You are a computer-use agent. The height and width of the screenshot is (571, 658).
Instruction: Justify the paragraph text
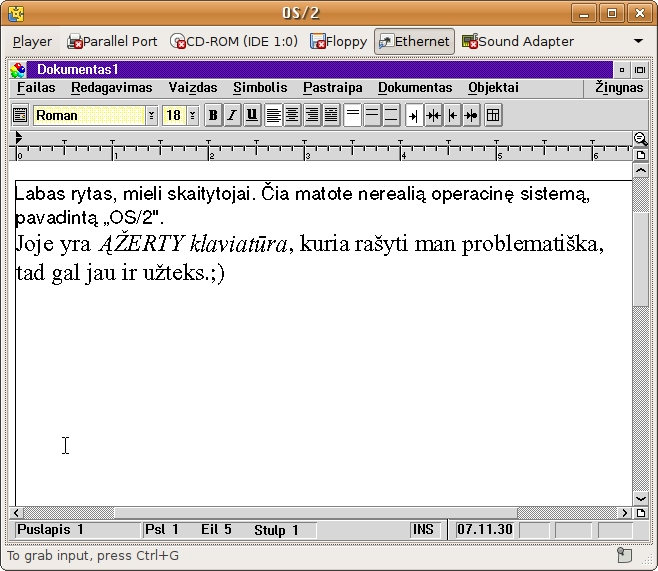[x=331, y=115]
